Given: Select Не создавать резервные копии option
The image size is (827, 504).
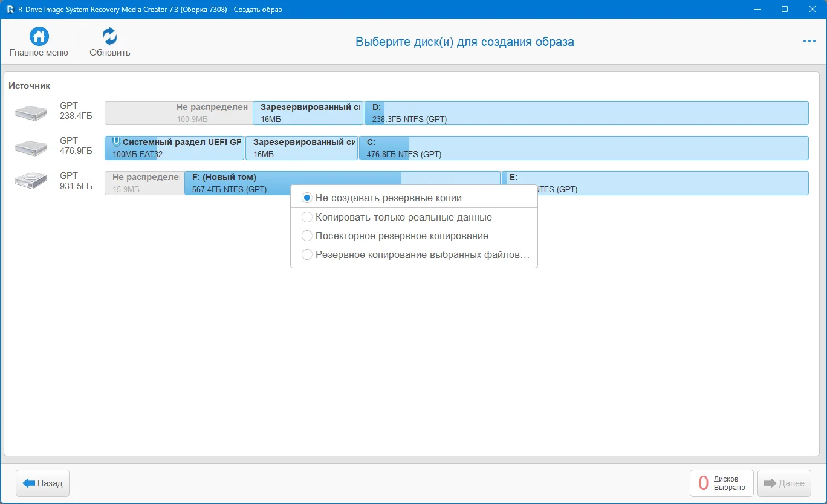Looking at the screenshot, I should pyautogui.click(x=307, y=198).
